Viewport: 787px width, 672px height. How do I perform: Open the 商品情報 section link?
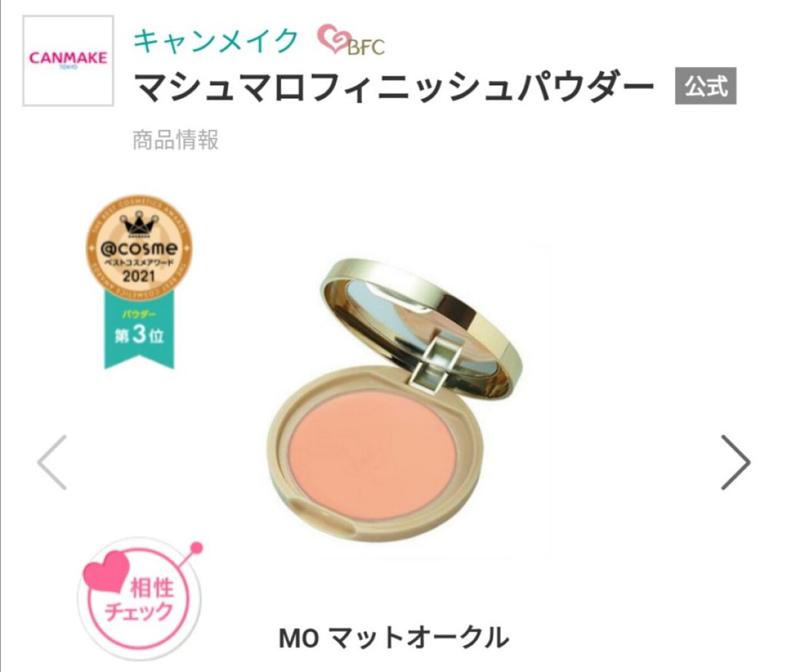point(176,140)
